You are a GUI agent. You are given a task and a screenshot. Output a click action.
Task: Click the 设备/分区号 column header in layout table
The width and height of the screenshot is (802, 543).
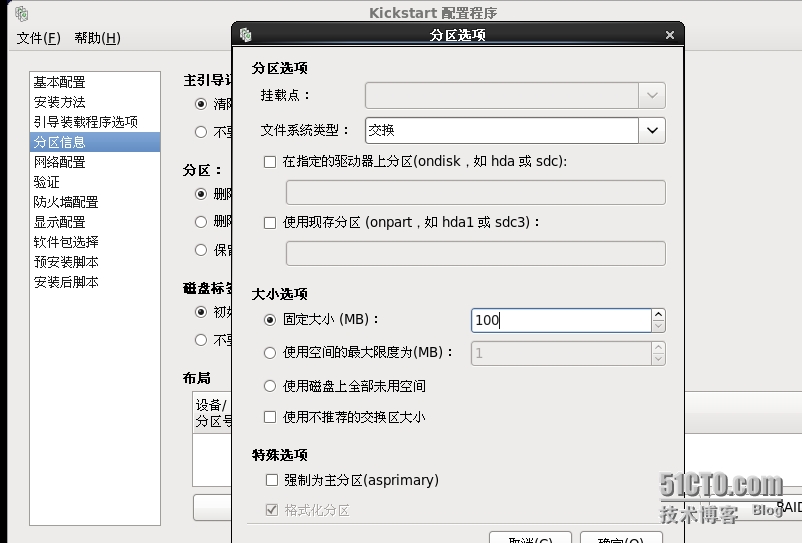[x=212, y=413]
